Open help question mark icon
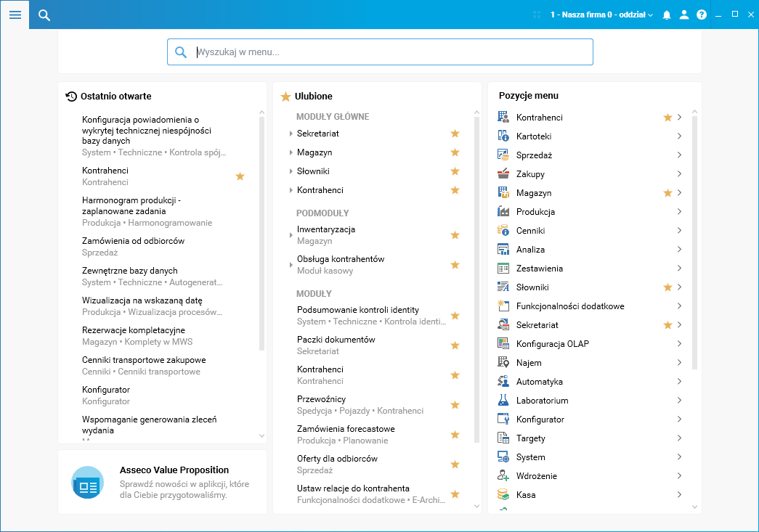759x532 pixels. pos(702,15)
